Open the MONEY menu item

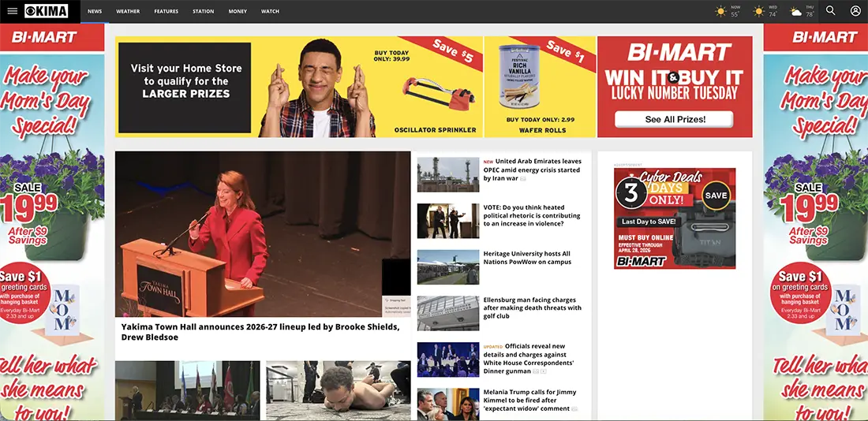pos(238,11)
